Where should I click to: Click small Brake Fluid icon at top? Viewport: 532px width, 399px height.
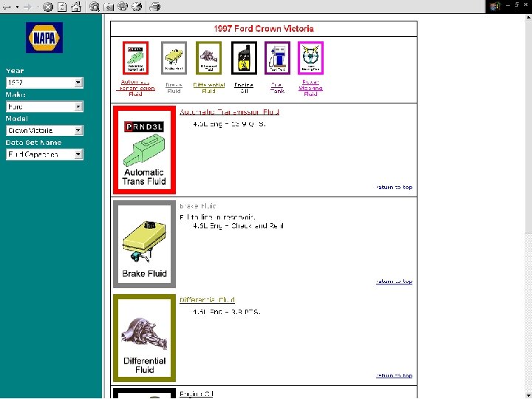pos(174,58)
